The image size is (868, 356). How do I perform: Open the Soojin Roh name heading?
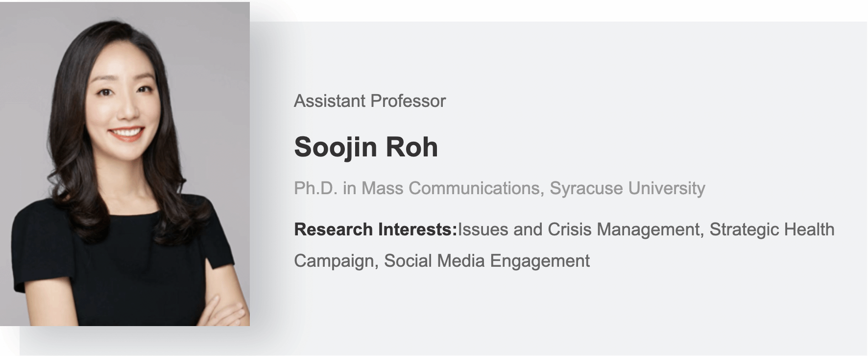pyautogui.click(x=365, y=147)
